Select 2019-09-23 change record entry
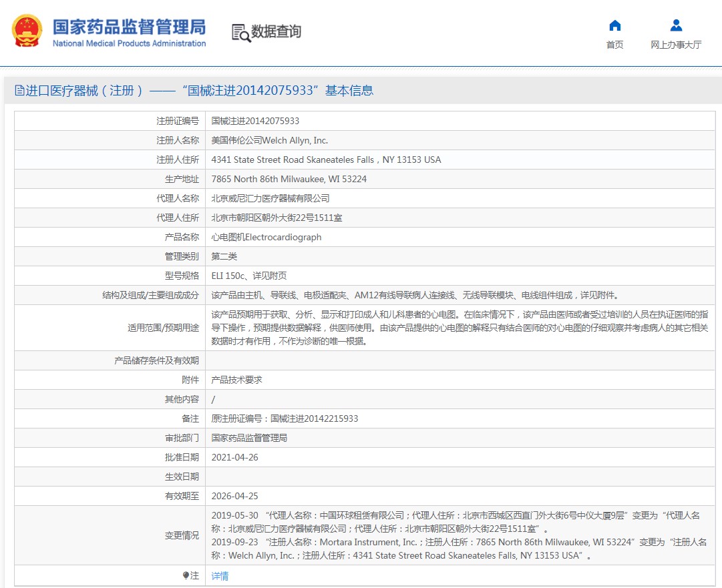The height and width of the screenshot is (588, 722). [x=459, y=549]
